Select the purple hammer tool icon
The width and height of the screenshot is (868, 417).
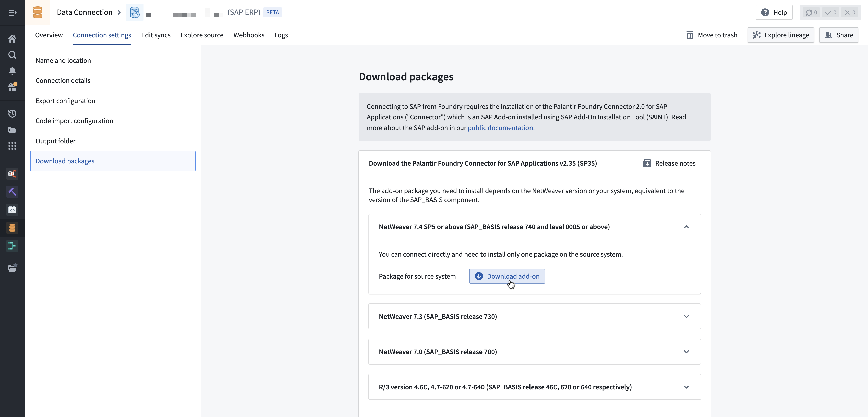pos(12,191)
